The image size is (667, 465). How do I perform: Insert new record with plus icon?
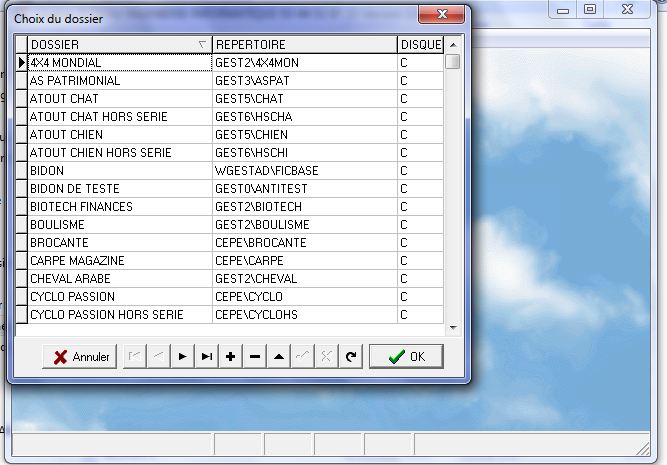coord(230,357)
